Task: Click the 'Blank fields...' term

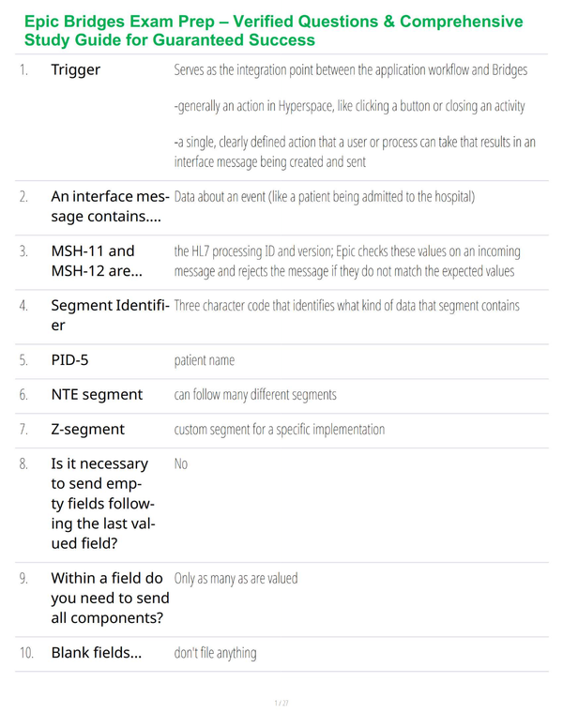Action: (x=96, y=653)
